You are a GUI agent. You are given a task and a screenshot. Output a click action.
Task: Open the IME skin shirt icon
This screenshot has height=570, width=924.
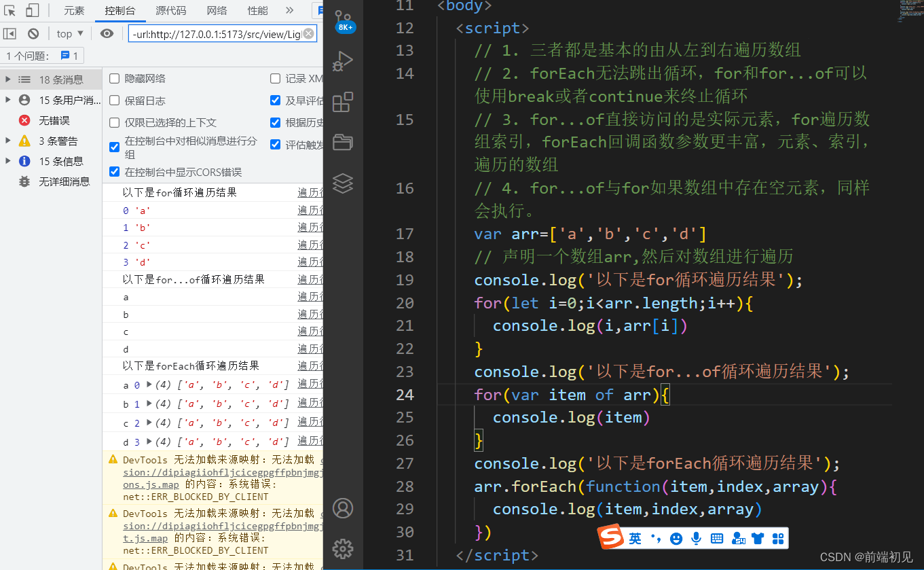(758, 539)
